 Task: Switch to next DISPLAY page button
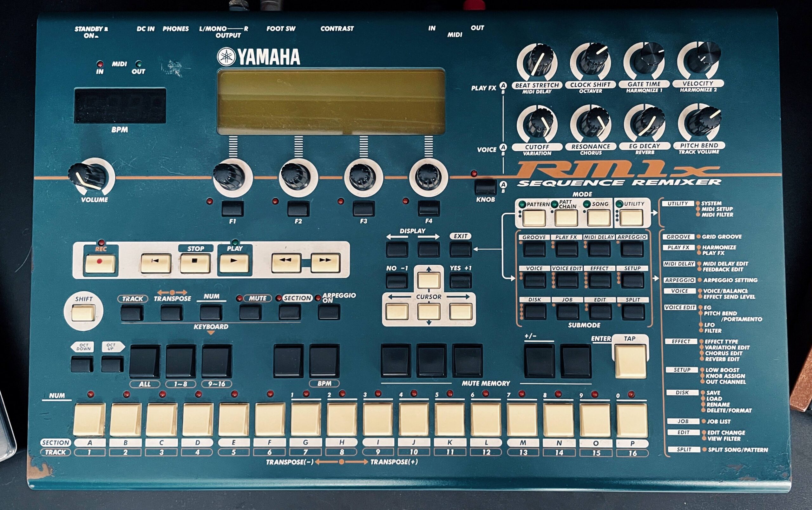pyautogui.click(x=429, y=249)
